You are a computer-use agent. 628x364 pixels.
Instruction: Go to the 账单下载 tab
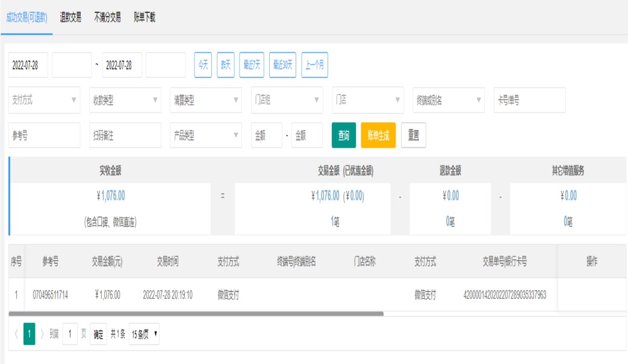145,17
